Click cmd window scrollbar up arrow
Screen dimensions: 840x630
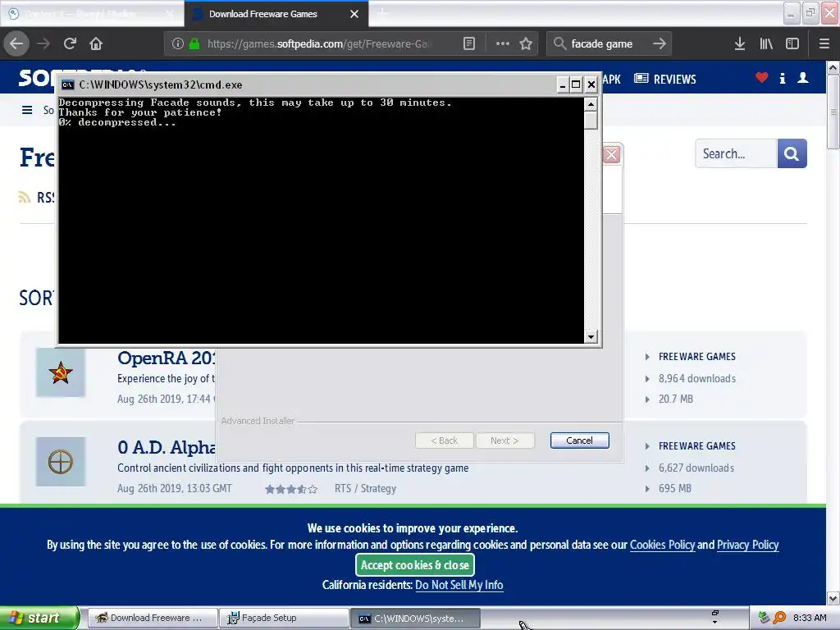click(591, 104)
